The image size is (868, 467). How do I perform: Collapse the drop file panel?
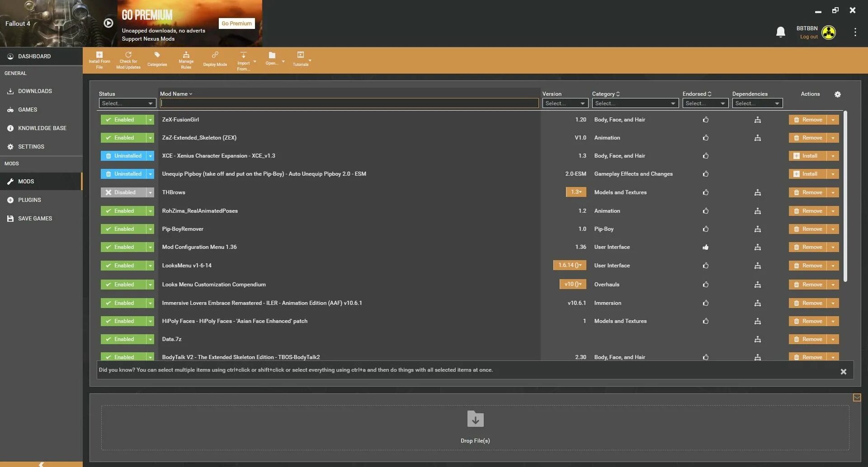pos(857,397)
